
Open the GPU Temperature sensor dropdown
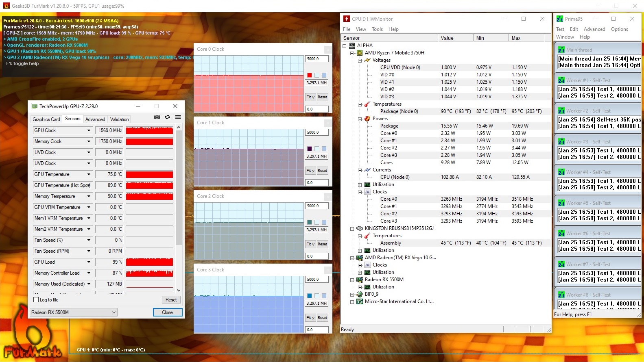[x=89, y=174]
